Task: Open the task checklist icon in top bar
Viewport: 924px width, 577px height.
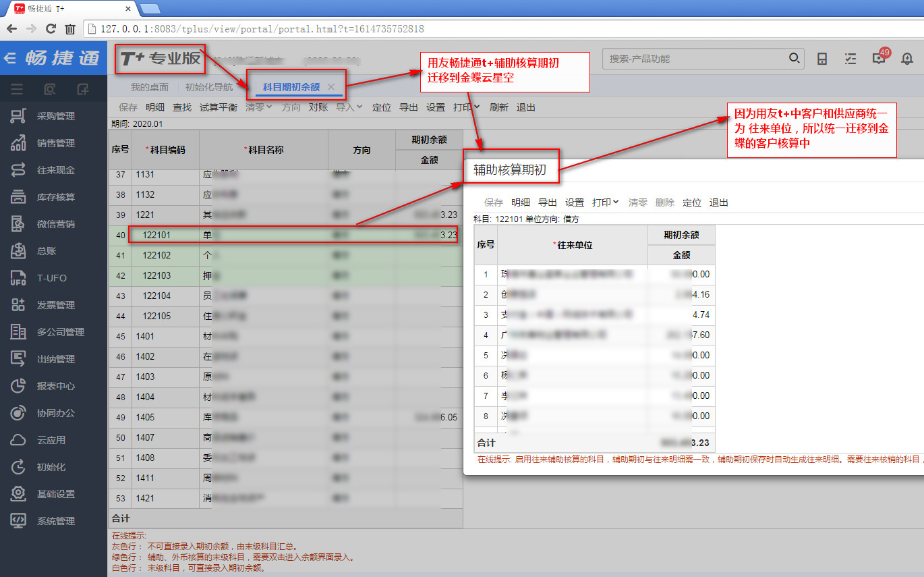Action: click(x=850, y=59)
